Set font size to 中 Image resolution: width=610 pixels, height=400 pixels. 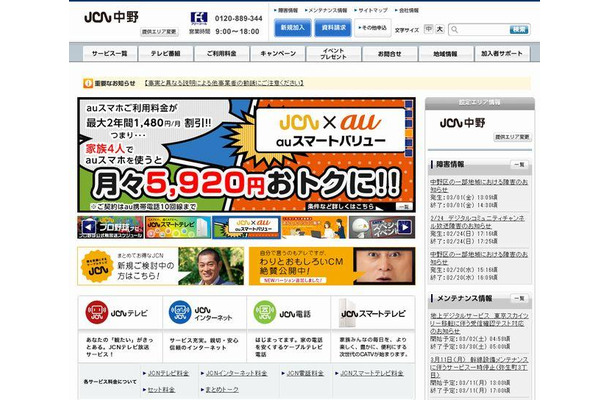428,29
